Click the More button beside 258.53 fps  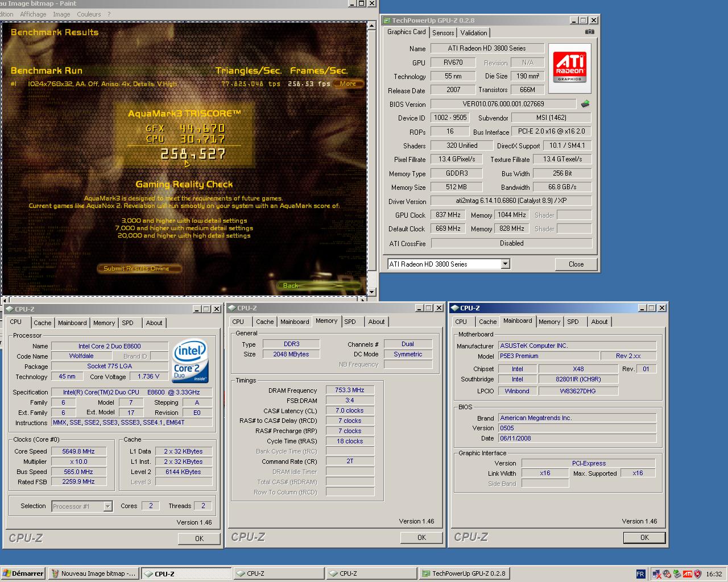coord(348,84)
